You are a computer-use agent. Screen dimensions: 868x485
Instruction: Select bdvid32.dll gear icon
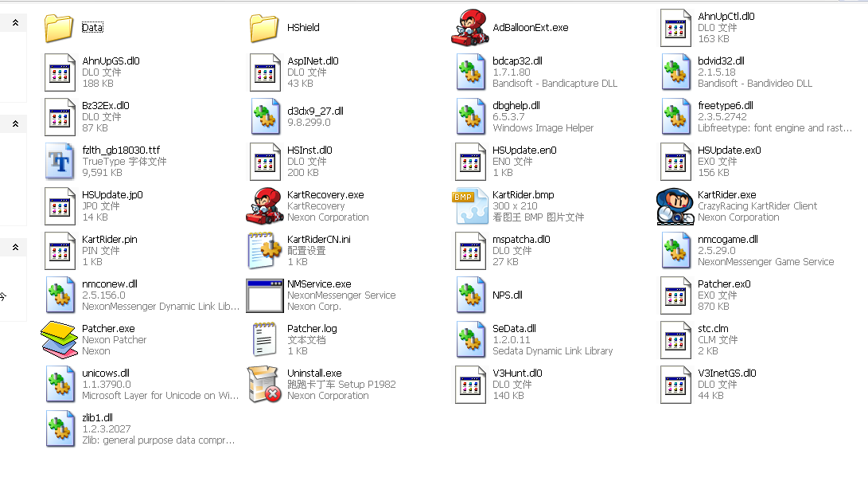click(676, 72)
